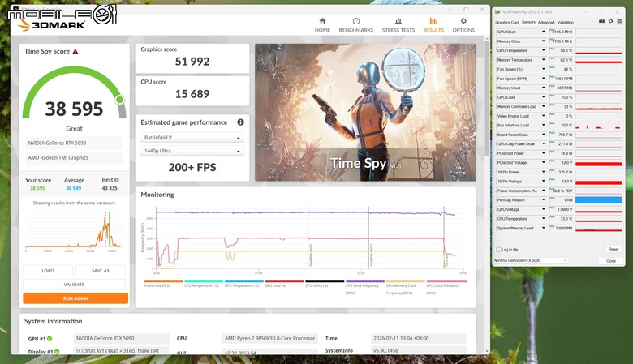633x364 pixels.
Task: Open the BENCHMARKS section
Action: click(356, 25)
